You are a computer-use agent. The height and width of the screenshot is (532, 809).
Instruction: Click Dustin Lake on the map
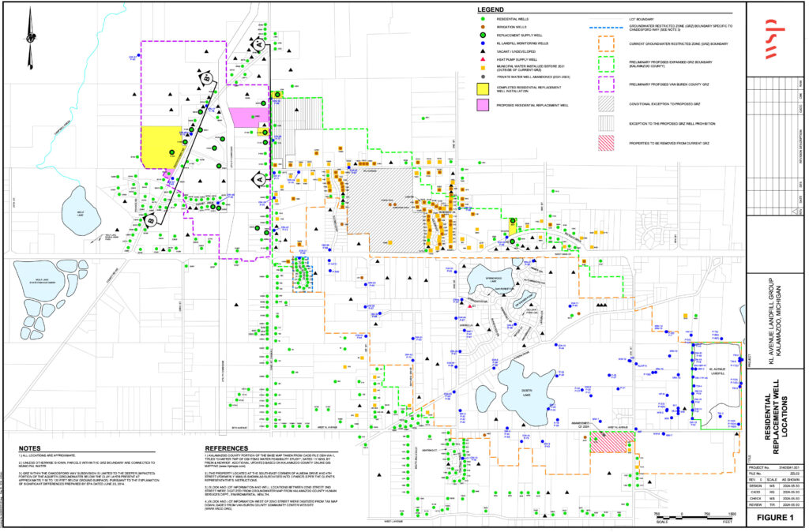point(525,392)
